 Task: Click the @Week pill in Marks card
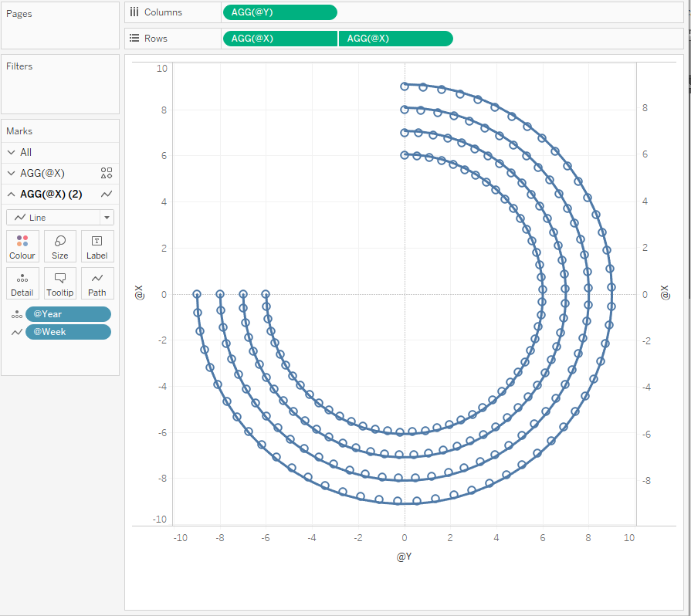tap(68, 332)
